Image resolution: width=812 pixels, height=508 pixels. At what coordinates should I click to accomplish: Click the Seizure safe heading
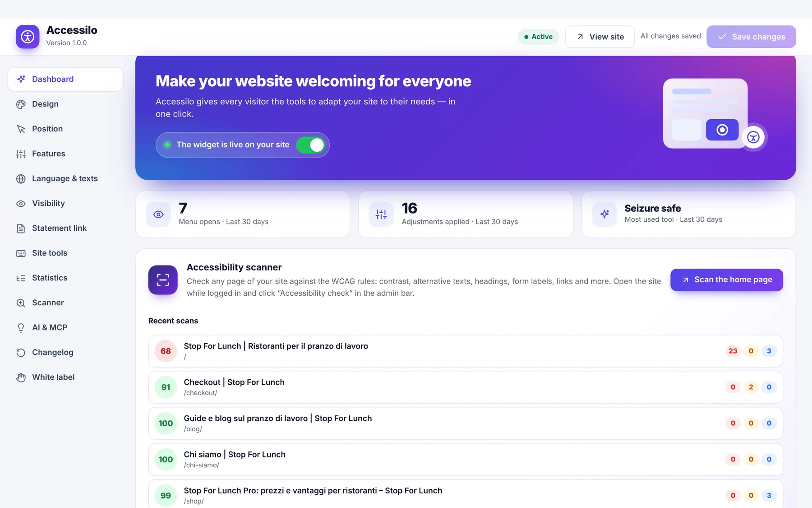coord(652,208)
